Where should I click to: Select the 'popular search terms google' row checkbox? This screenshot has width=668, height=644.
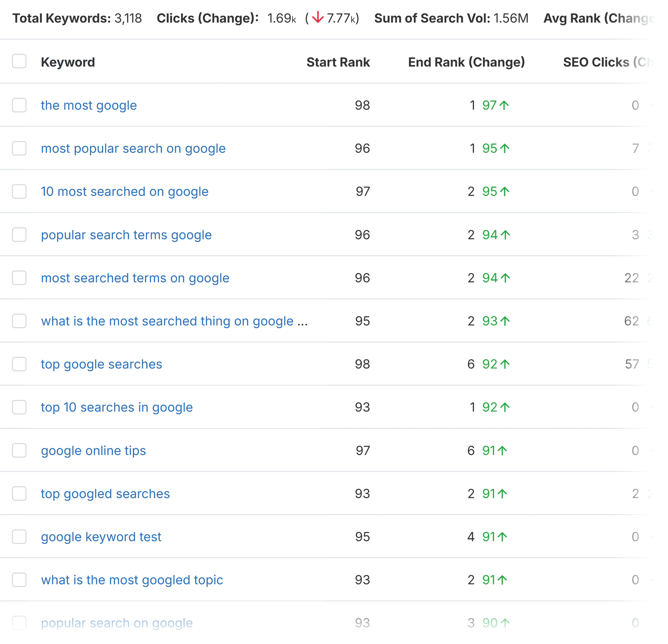[x=19, y=235]
